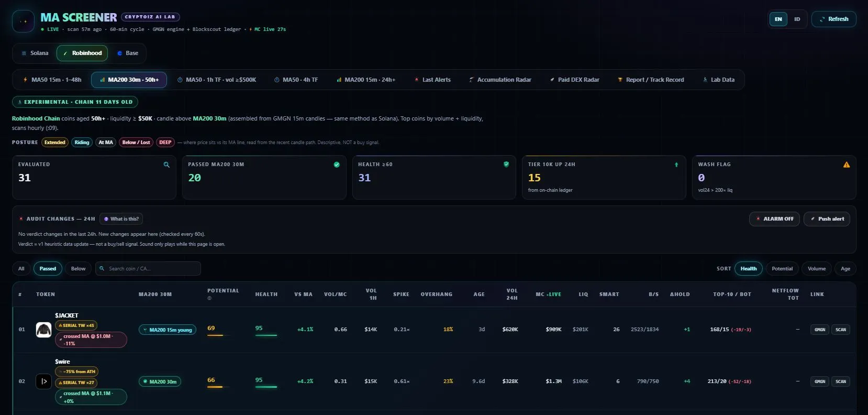Click the At MA posture badge
The height and width of the screenshot is (415, 868).
click(x=106, y=143)
